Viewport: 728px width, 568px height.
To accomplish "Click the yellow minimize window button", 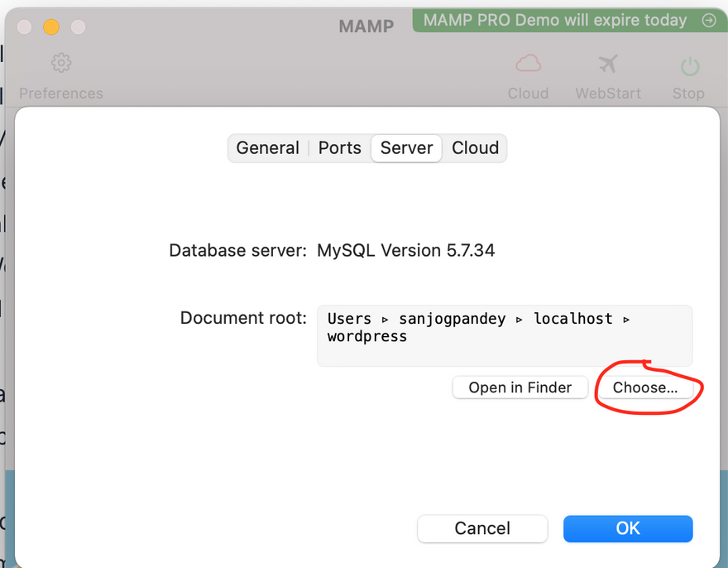I will point(51,27).
